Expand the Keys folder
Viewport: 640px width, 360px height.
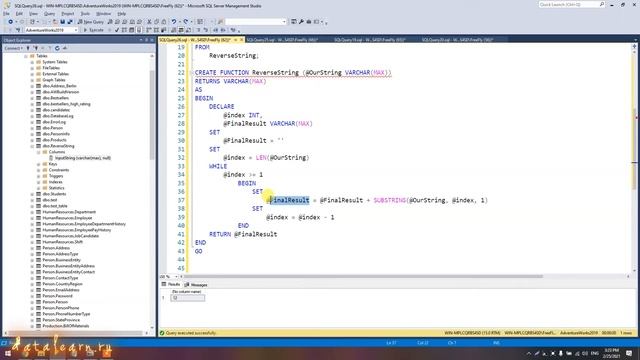tap(38, 164)
